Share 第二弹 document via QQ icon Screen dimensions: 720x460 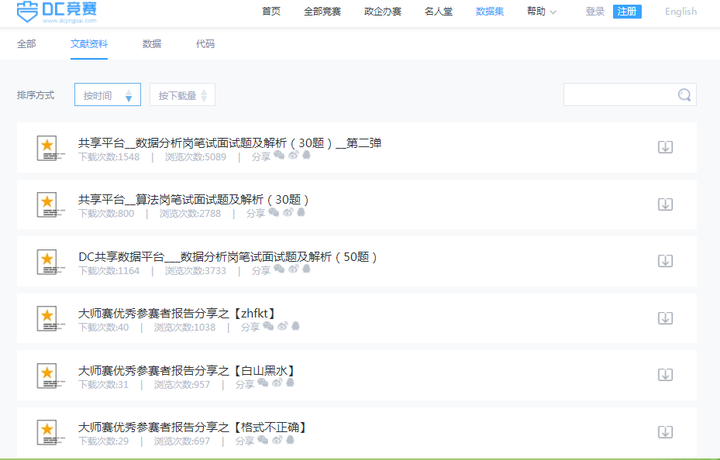[306, 155]
